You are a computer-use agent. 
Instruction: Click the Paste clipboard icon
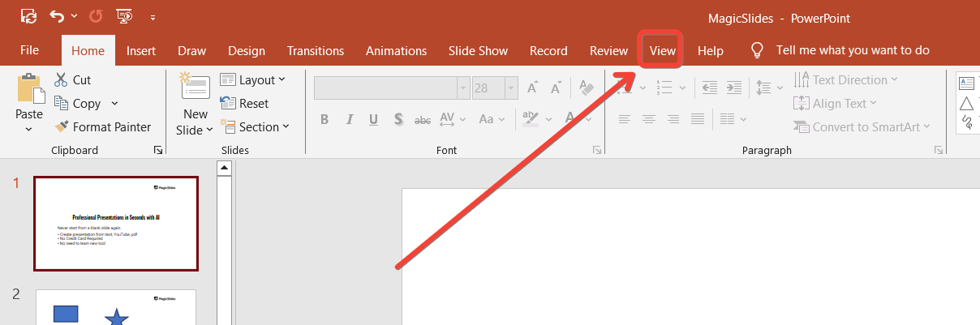point(29,88)
